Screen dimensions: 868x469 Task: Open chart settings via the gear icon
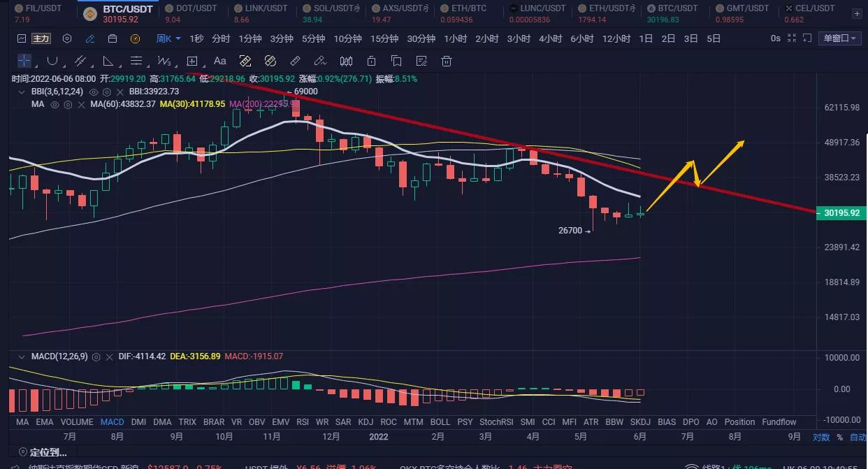(67, 38)
